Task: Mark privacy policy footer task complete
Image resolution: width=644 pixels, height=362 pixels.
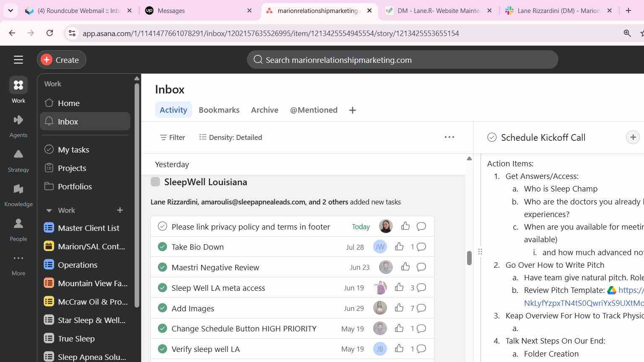Action: coord(162,227)
